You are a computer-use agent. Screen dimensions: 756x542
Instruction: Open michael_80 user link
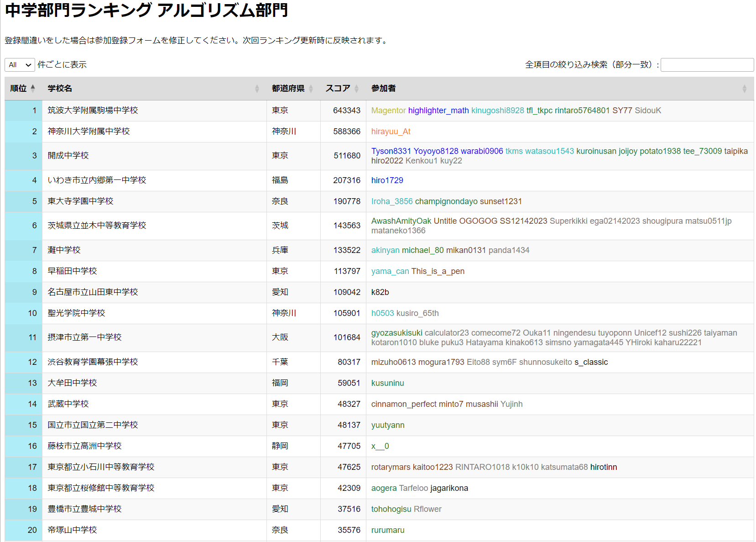coord(423,250)
